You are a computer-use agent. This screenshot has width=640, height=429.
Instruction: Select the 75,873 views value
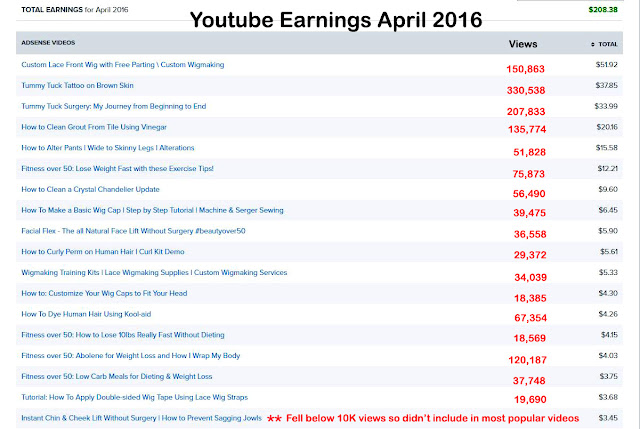(x=529, y=174)
